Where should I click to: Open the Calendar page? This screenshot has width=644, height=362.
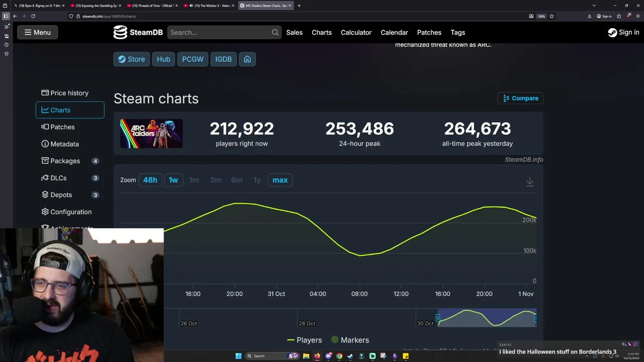[394, 32]
